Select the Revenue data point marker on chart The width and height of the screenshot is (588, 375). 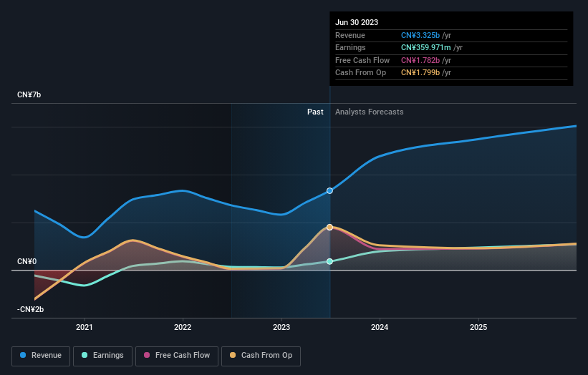(x=329, y=190)
